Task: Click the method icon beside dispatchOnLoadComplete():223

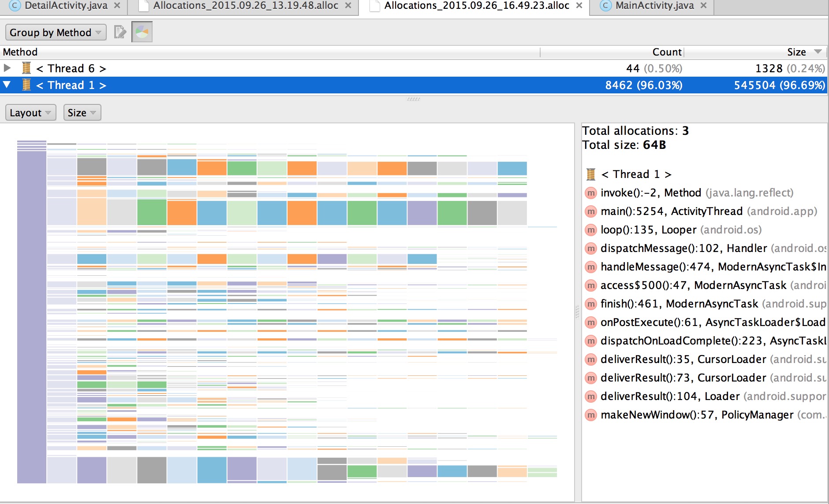Action: (x=591, y=341)
